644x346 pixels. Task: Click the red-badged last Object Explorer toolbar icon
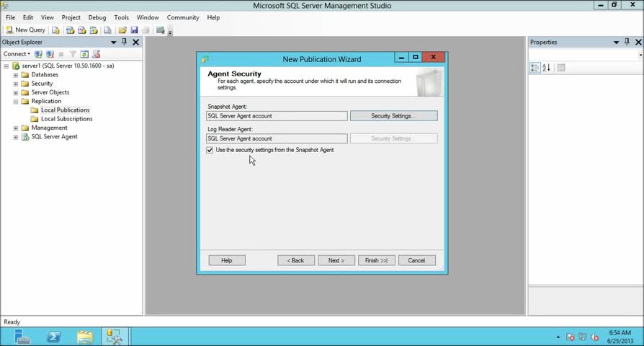97,54
